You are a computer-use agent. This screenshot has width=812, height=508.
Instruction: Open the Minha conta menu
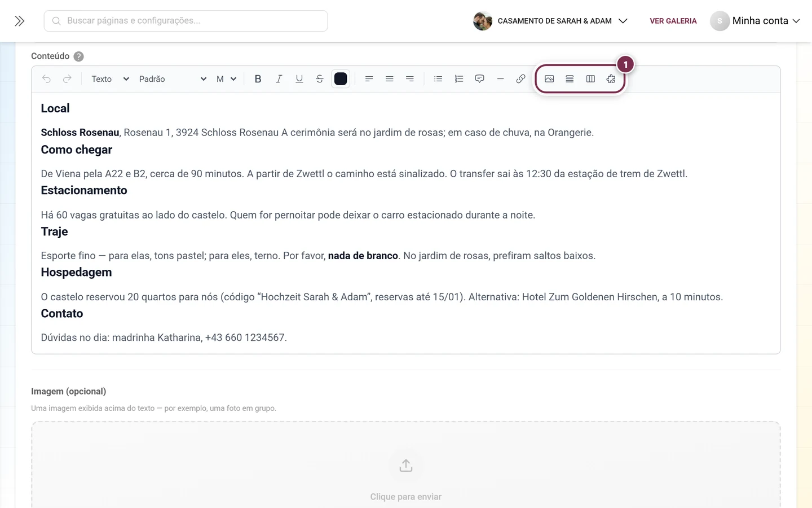pos(755,21)
